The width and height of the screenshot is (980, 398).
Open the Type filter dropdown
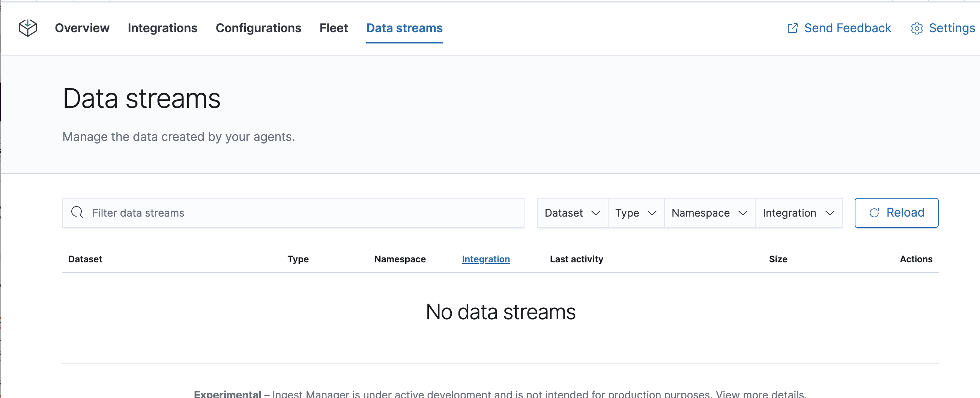click(635, 212)
